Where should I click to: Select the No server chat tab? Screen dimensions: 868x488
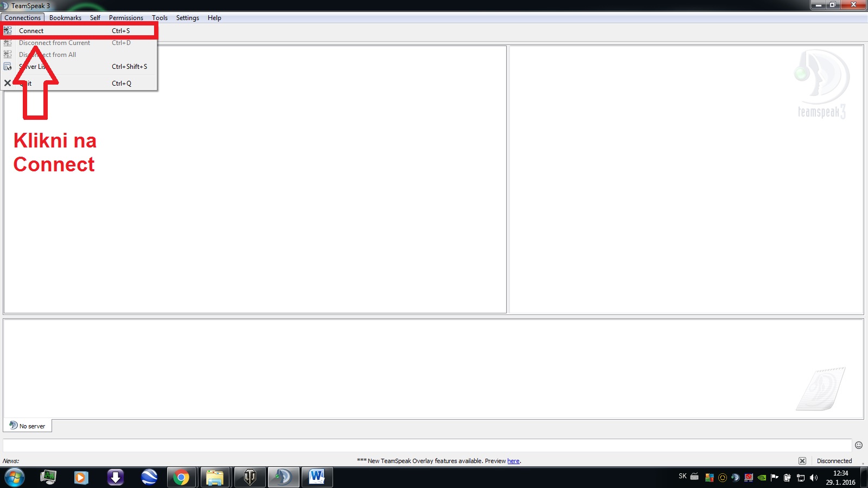click(28, 426)
